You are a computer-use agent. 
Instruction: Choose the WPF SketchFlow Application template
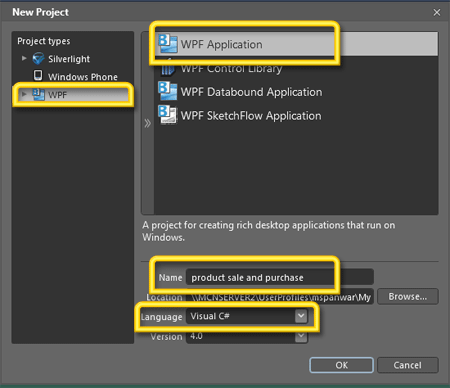pyautogui.click(x=296, y=115)
